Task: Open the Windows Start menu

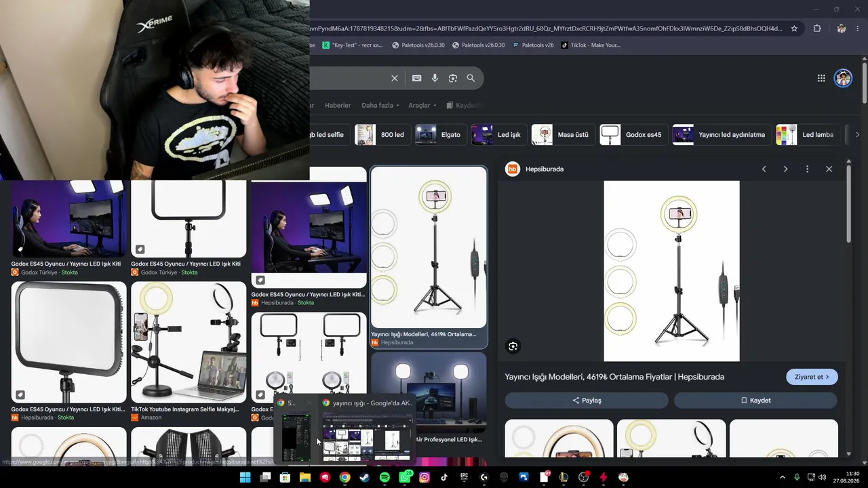Action: [245, 477]
